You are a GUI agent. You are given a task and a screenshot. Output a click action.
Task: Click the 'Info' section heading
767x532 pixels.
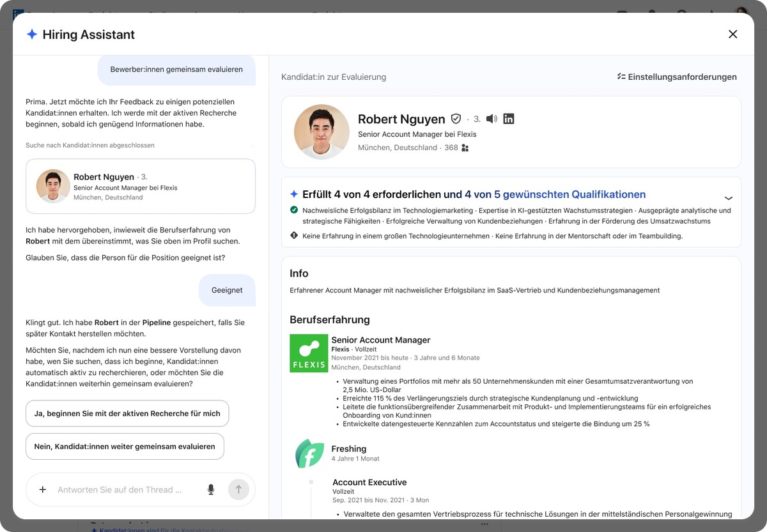299,273
